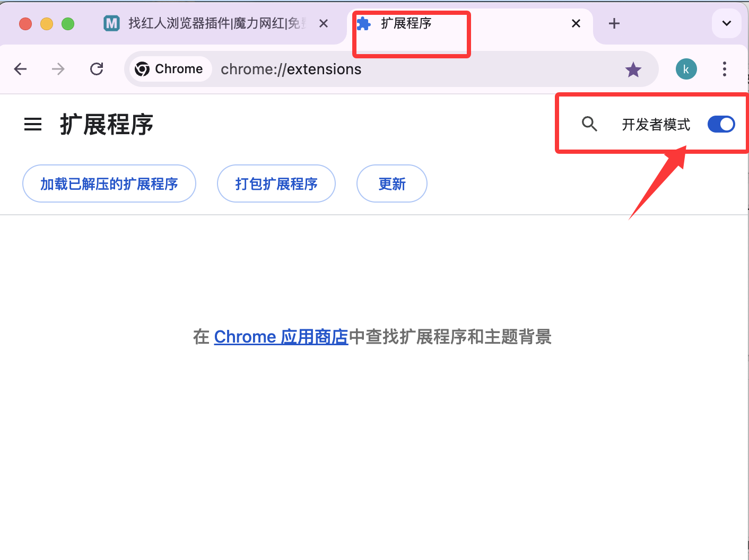The height and width of the screenshot is (560, 749).
Task: Search extensions with the magnifier icon
Action: [589, 124]
